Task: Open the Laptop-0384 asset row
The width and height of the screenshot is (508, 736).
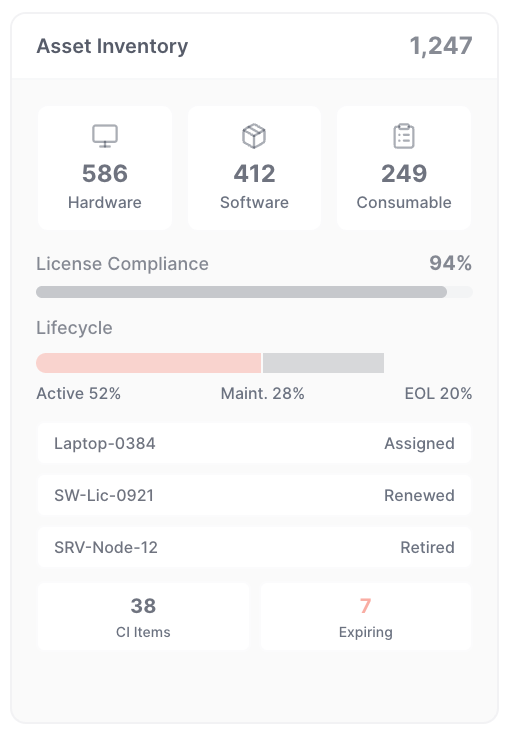Action: (254, 443)
